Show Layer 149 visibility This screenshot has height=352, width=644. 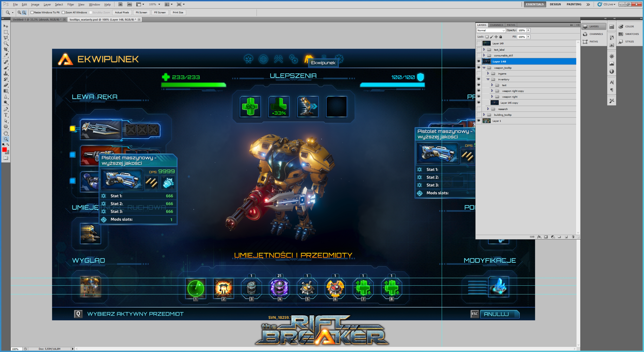(479, 43)
